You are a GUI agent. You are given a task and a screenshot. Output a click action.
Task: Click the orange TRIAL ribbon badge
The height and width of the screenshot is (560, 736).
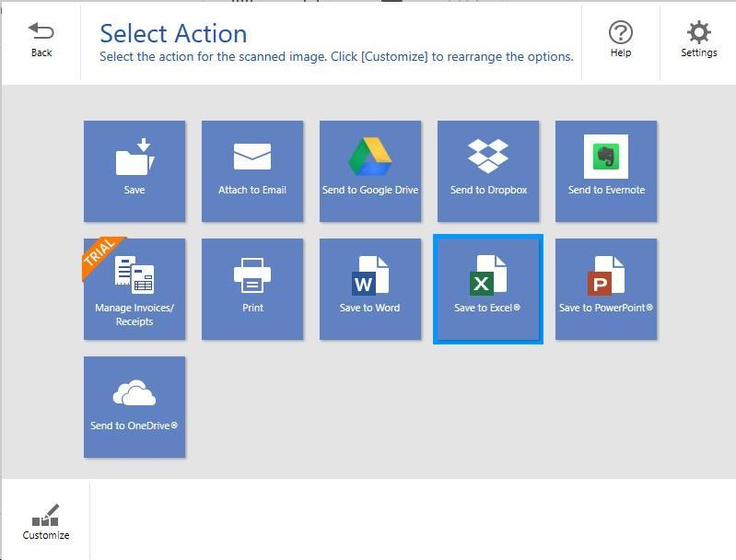[x=99, y=252]
